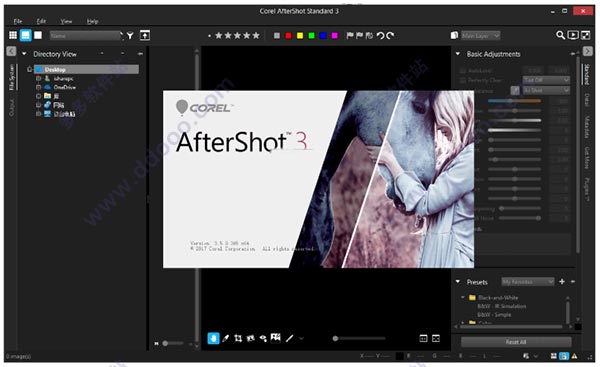This screenshot has width=600, height=367.
Task: Select Desktop in directory tree
Action: pos(86,69)
